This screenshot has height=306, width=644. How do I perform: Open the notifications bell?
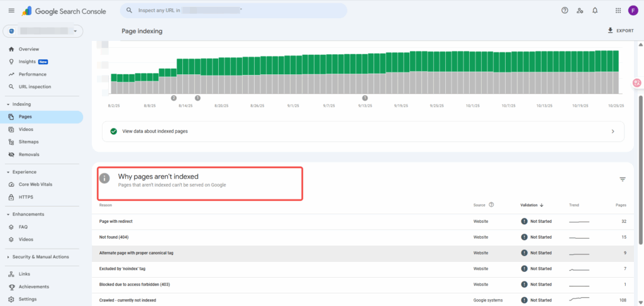pyautogui.click(x=595, y=11)
